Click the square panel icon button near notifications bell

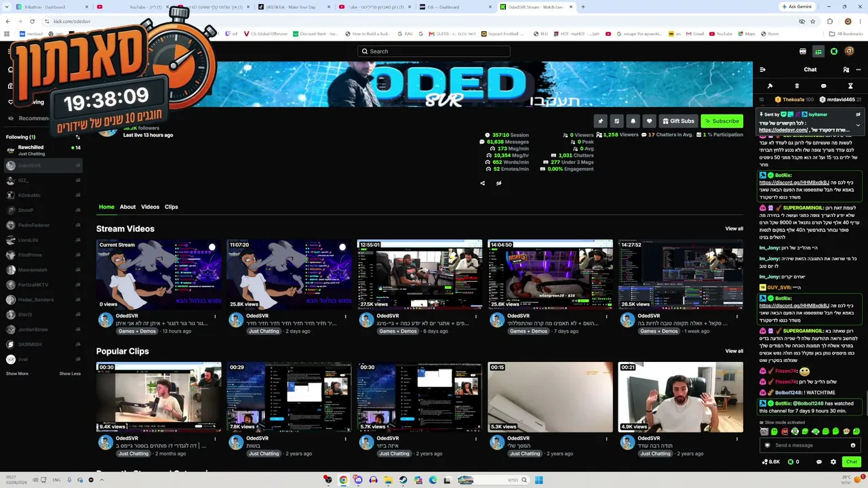point(616,121)
